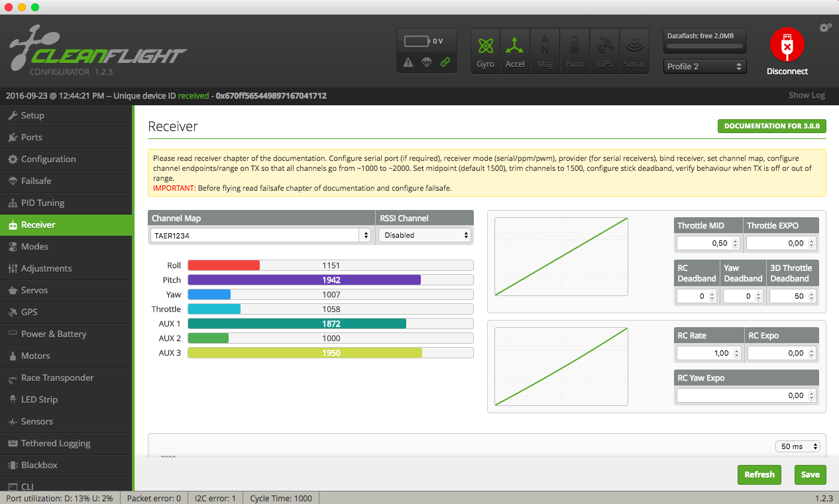Open the Profile 2 dropdown

pyautogui.click(x=704, y=66)
